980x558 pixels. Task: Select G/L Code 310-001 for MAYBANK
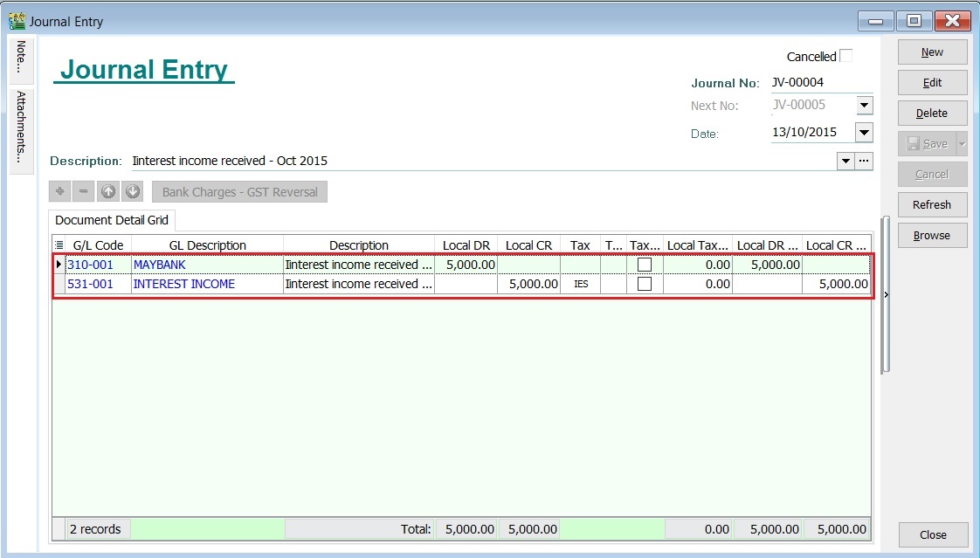92,265
